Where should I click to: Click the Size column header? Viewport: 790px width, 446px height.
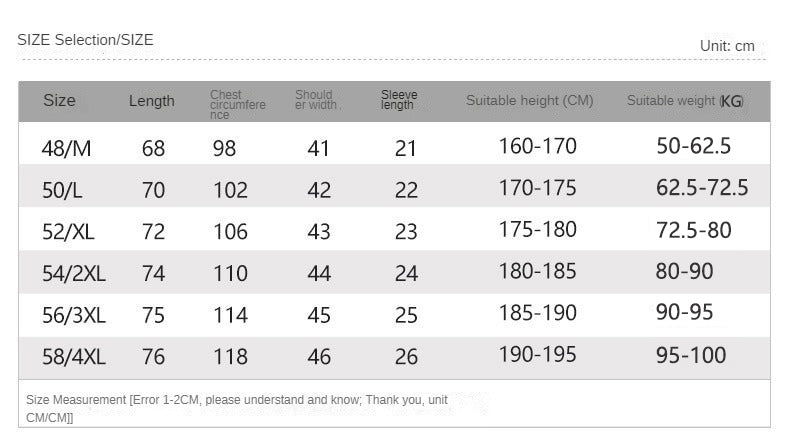[59, 101]
